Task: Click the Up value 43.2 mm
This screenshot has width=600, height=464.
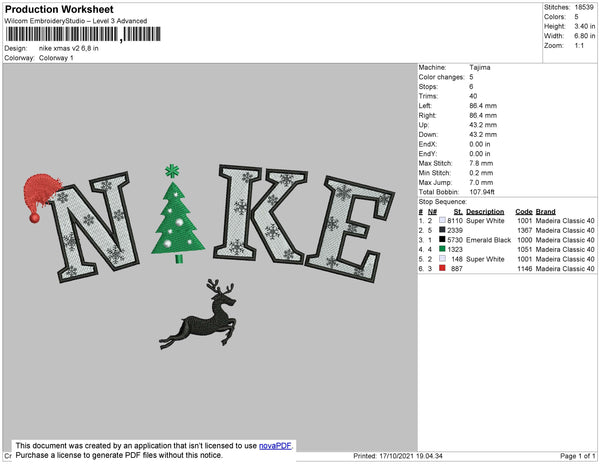Action: click(483, 125)
